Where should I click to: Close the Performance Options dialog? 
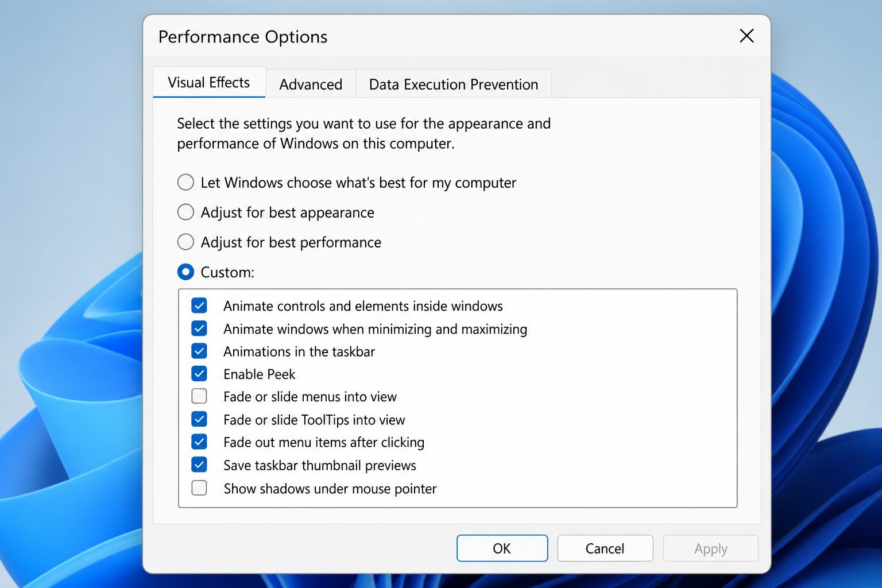coord(746,36)
